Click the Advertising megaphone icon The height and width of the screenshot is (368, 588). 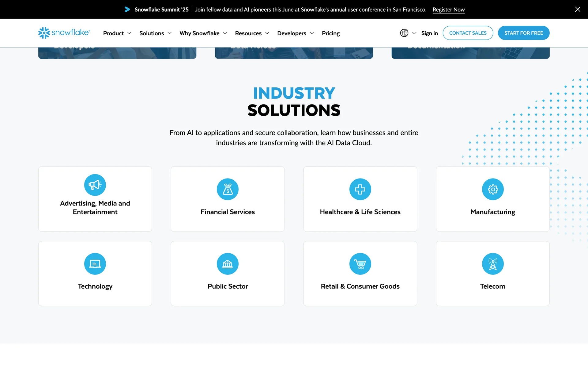tap(95, 185)
